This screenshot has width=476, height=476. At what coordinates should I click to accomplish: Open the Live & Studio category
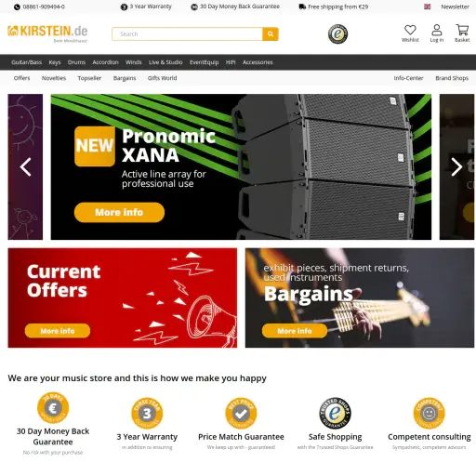[165, 62]
